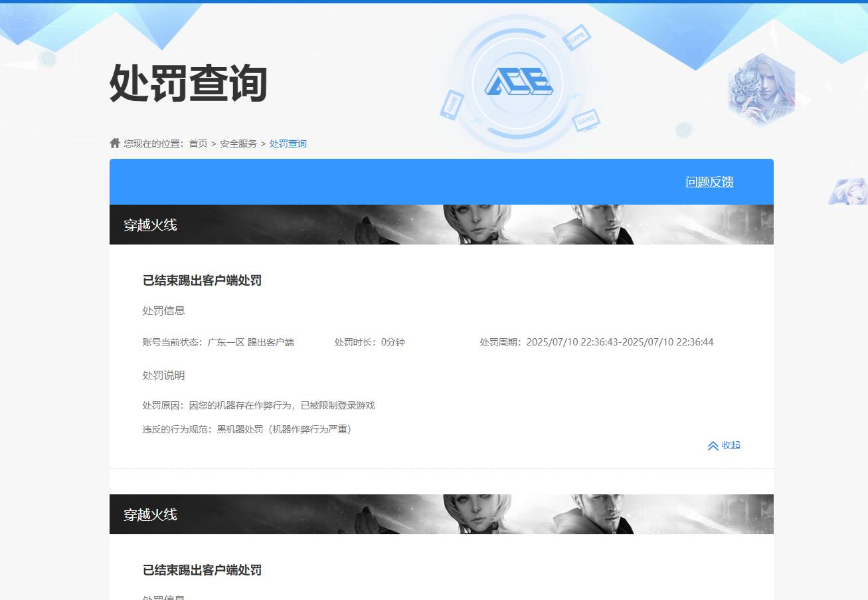
Task: Click the home icon in the breadcrumb
Action: click(114, 143)
